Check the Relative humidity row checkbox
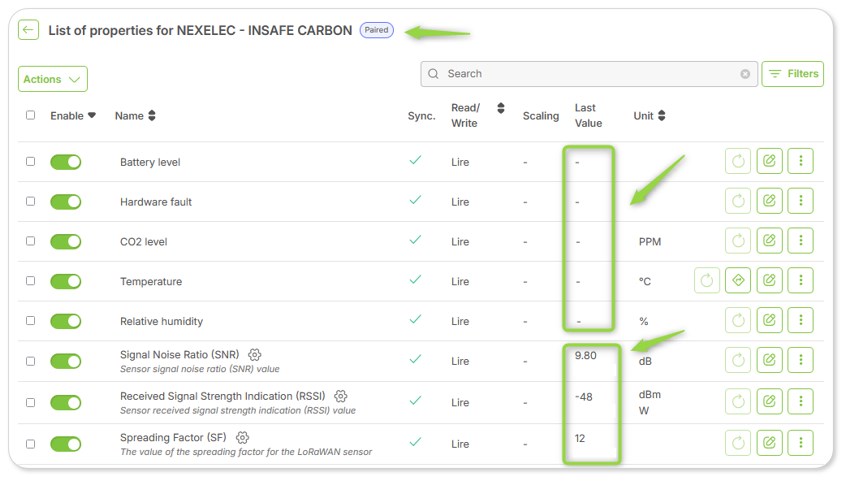The image size is (845, 481). pos(31,321)
